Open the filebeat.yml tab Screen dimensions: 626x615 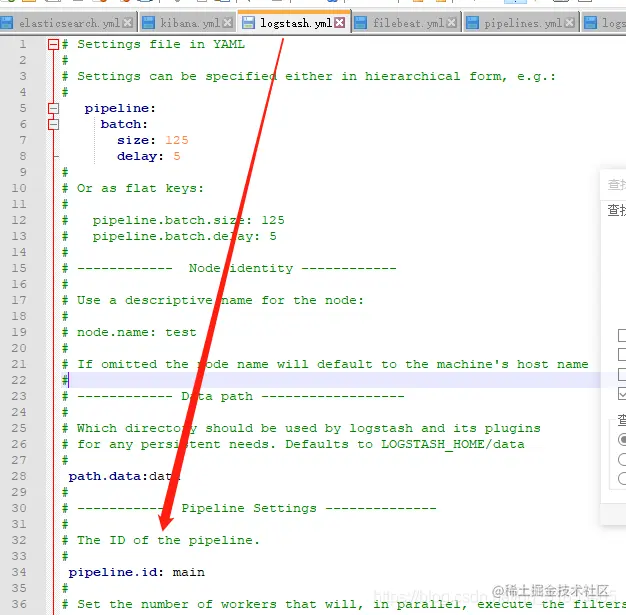[407, 23]
